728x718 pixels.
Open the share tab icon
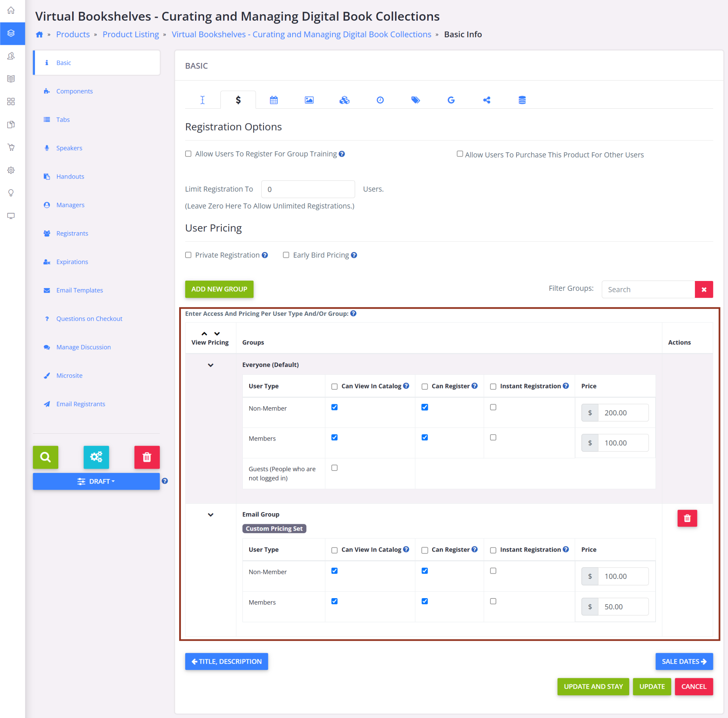[487, 100]
